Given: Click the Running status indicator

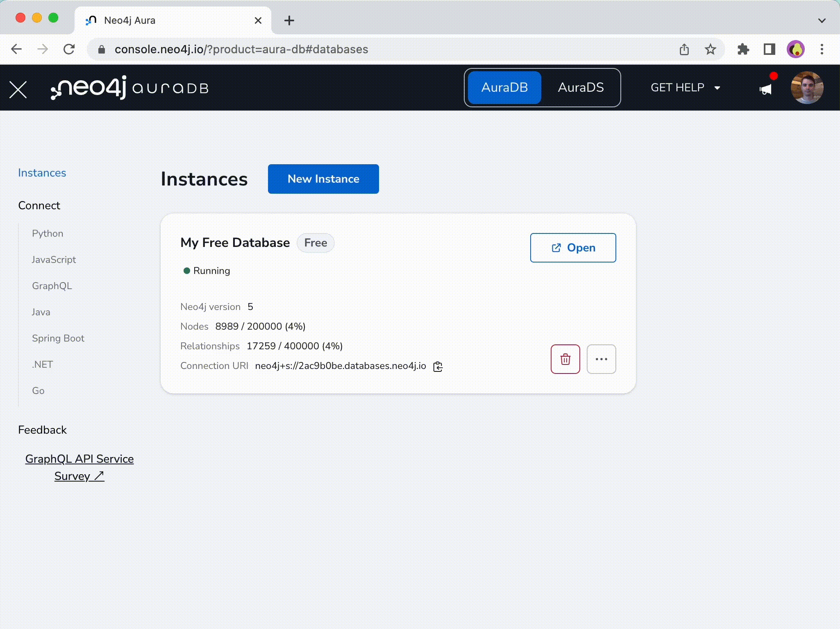Looking at the screenshot, I should click(x=207, y=271).
